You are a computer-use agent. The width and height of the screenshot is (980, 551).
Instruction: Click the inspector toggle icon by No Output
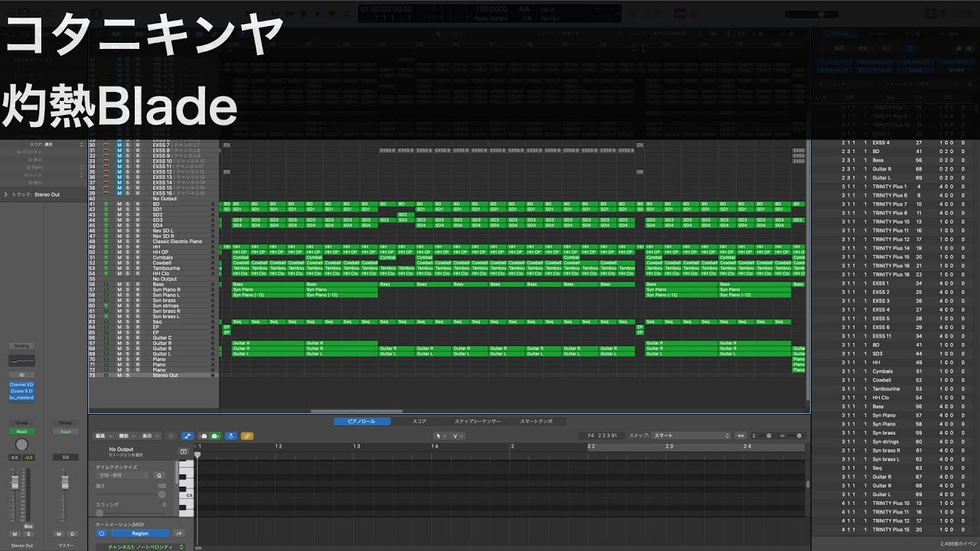(183, 452)
